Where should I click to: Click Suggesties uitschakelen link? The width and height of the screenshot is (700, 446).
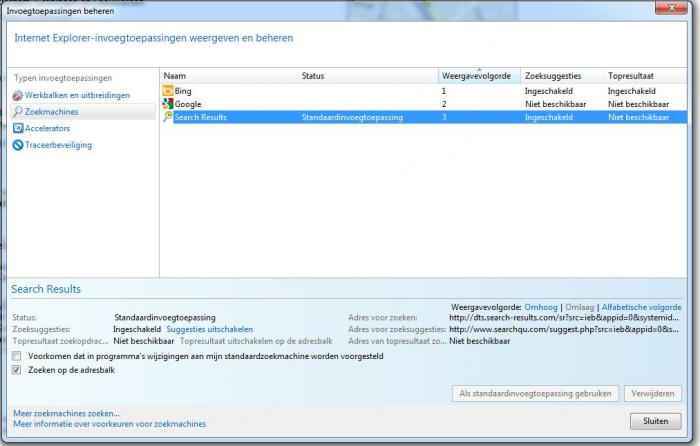pyautogui.click(x=209, y=329)
